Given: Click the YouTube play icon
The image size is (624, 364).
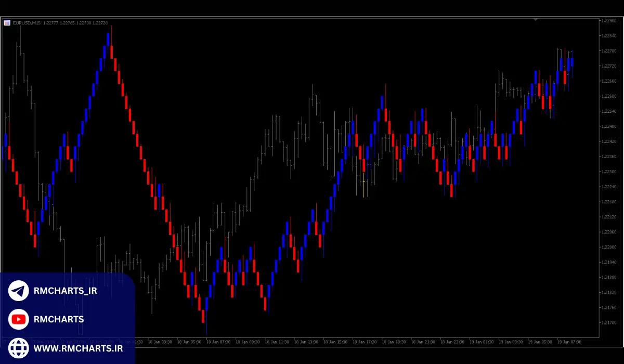Looking at the screenshot, I should click(19, 319).
